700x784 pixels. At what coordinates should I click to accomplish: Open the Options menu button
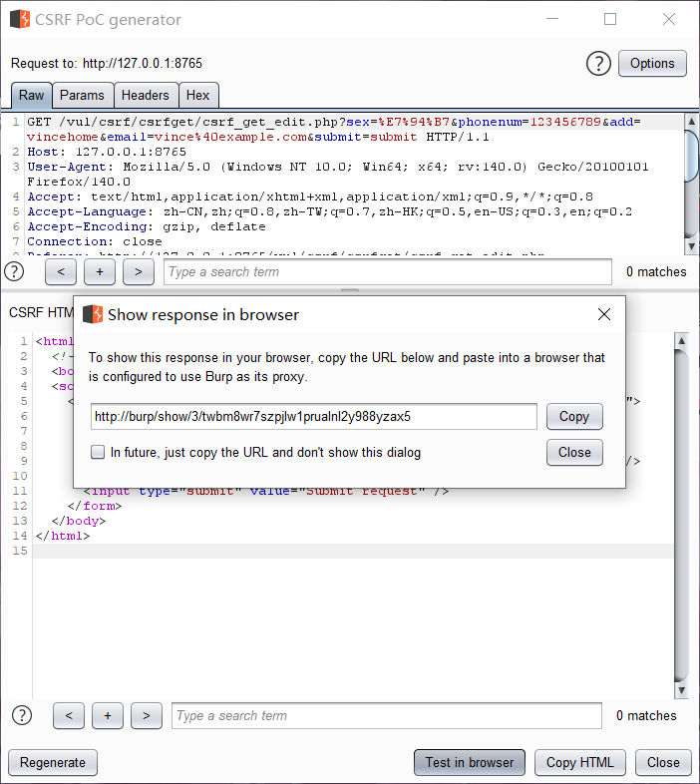pos(652,64)
